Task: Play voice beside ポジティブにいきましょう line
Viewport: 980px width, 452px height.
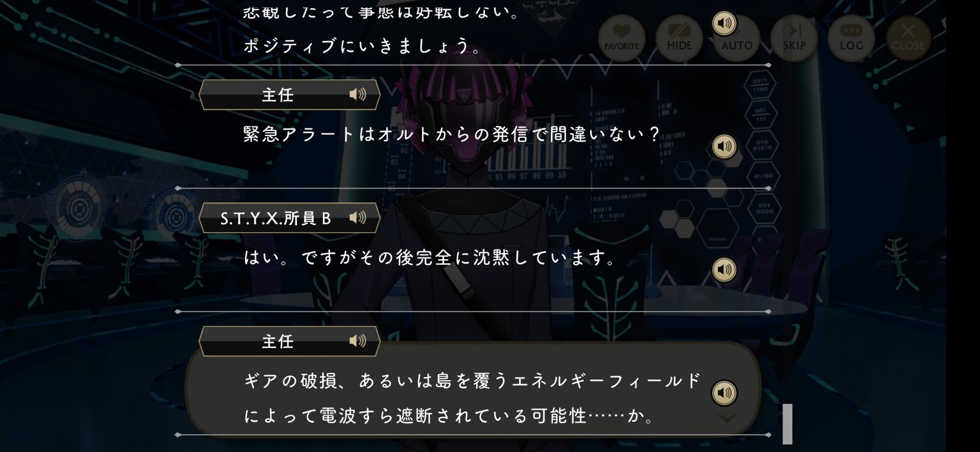Action: (724, 23)
